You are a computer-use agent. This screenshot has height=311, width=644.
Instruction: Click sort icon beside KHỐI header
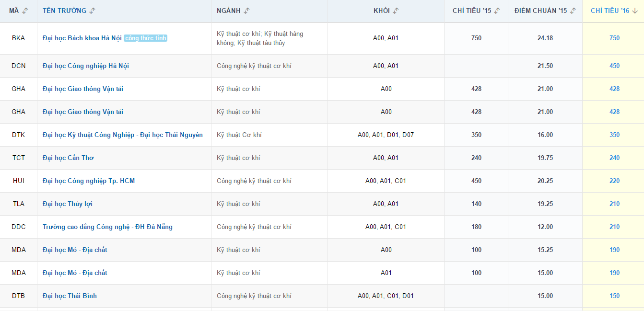pos(396,11)
